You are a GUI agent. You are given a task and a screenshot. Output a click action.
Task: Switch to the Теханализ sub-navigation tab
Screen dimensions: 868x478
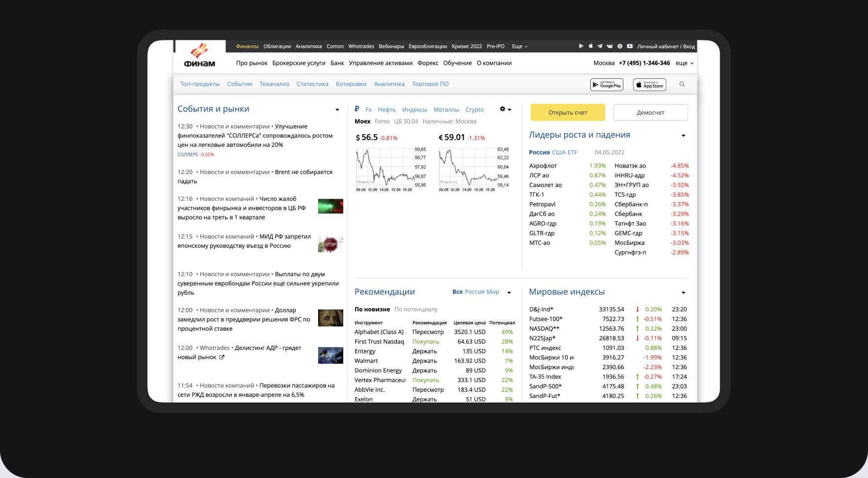coord(274,84)
